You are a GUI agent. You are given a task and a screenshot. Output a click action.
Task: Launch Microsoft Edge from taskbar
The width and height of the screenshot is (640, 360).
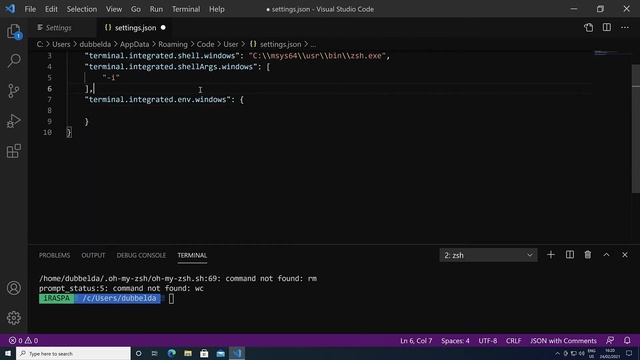[x=171, y=353]
